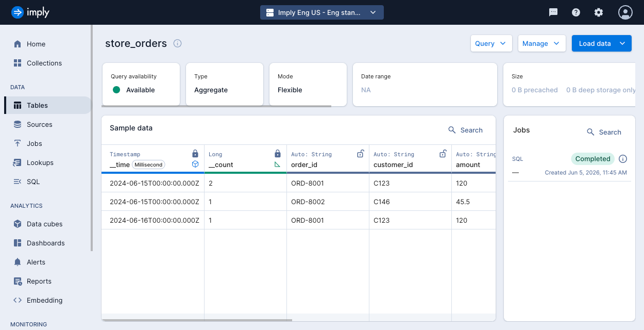Open the help question mark icon
644x330 pixels.
click(576, 12)
